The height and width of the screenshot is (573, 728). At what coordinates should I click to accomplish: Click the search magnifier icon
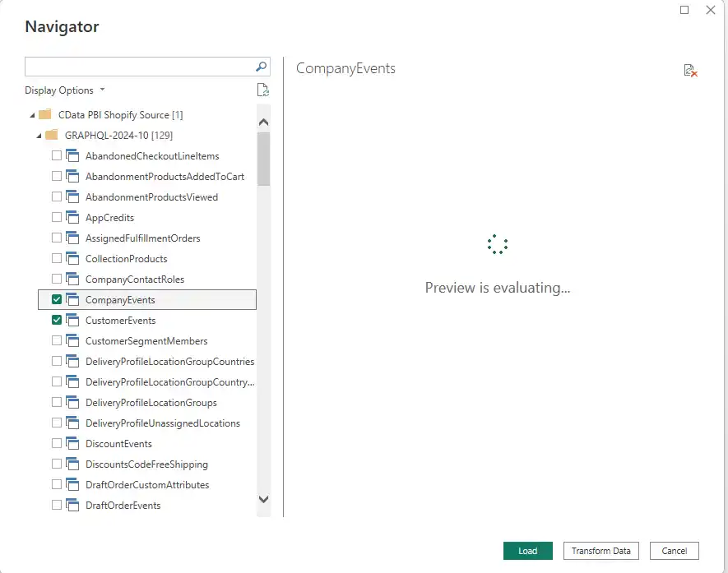point(262,67)
